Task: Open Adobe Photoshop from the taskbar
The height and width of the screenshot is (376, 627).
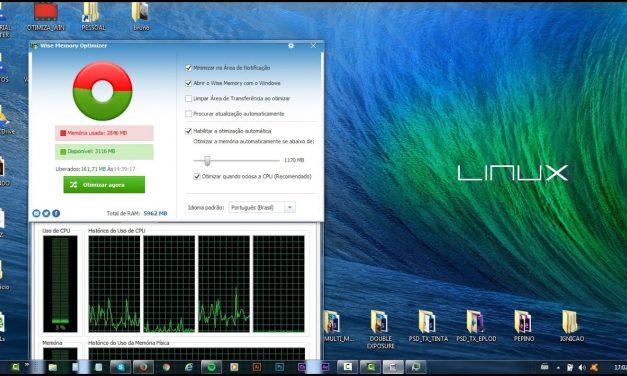Action: point(279,367)
